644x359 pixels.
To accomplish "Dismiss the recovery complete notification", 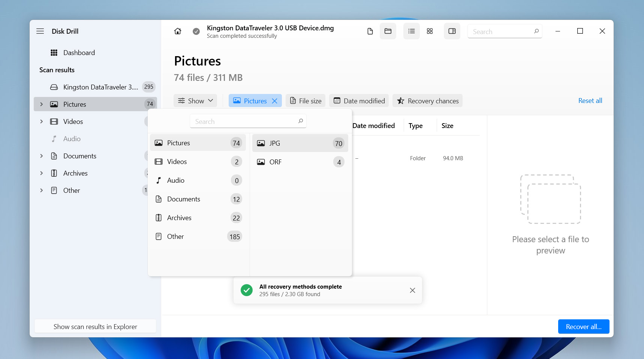I will pos(412,290).
